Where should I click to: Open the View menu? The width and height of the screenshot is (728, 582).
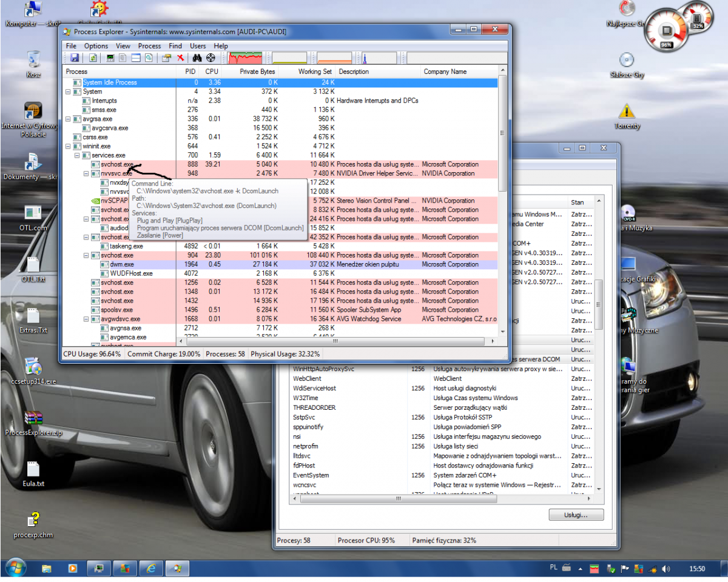[123, 46]
